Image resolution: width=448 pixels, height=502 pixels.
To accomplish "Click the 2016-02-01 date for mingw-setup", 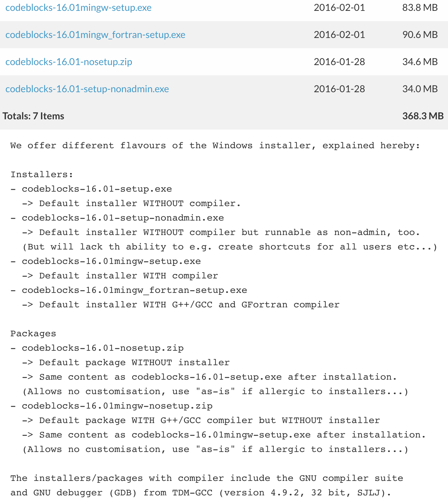I will click(339, 8).
